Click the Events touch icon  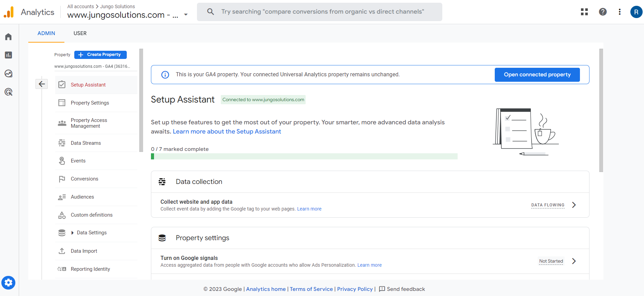tap(62, 161)
